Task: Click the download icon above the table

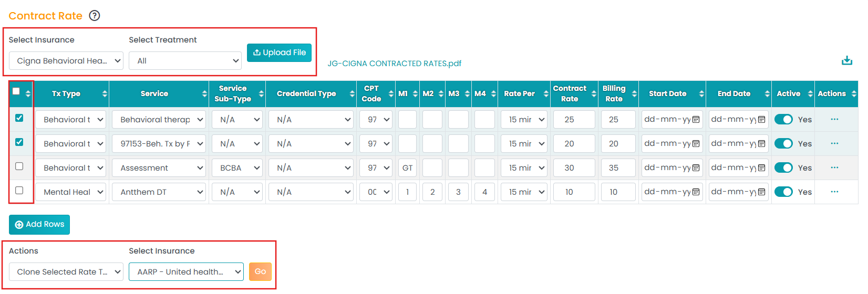Action: tap(846, 60)
